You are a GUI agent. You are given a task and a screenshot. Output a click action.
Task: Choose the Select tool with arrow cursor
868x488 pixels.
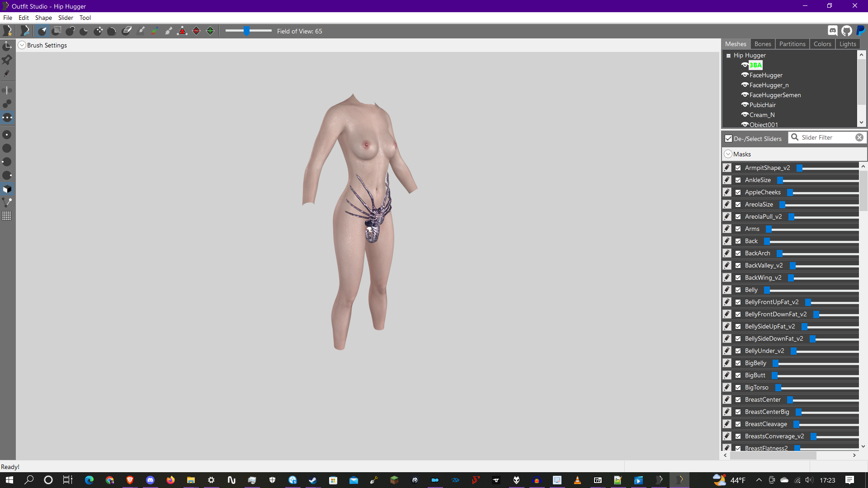tap(42, 31)
